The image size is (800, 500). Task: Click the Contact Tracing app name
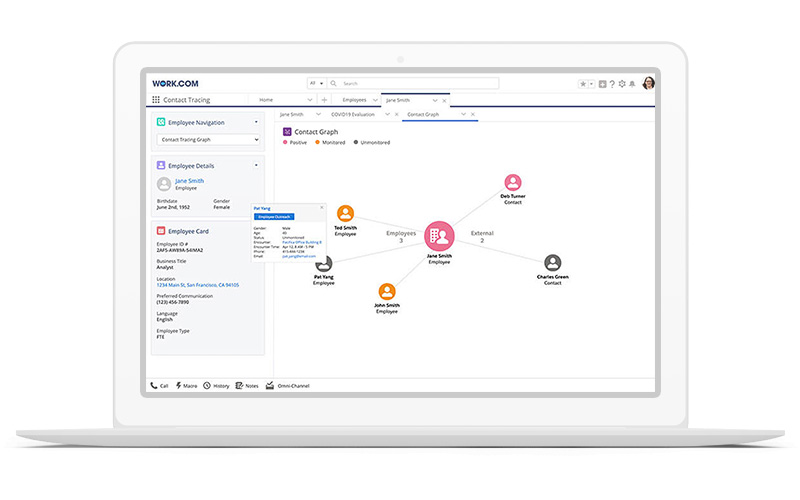point(187,100)
